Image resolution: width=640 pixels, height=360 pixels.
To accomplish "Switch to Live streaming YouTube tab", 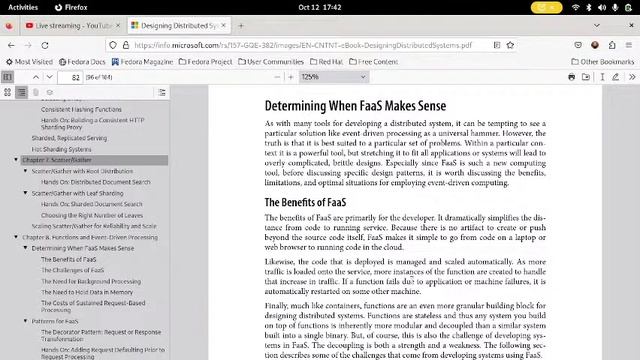I will tap(73, 26).
